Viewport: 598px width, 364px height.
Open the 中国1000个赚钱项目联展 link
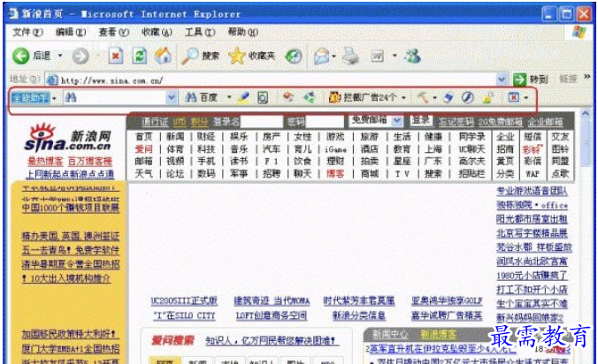(x=71, y=208)
